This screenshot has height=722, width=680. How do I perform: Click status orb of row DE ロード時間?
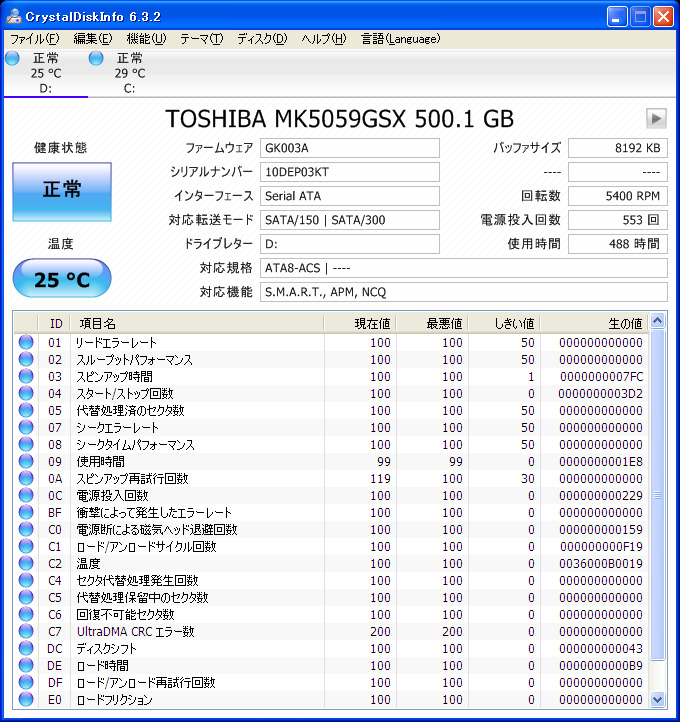coord(26,666)
